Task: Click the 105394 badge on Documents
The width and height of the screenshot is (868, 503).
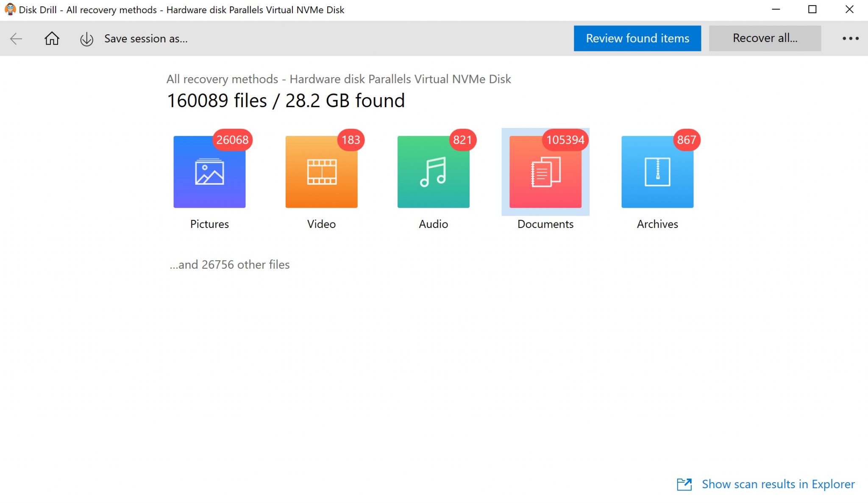Action: click(x=565, y=140)
